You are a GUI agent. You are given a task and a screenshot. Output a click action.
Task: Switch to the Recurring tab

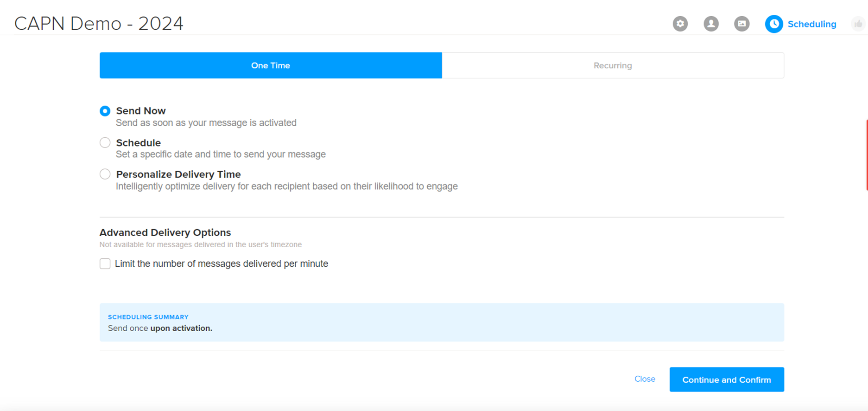[x=612, y=65]
